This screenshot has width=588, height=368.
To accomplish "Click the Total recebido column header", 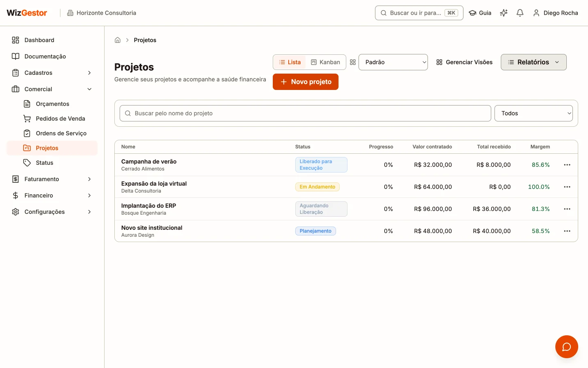I will pos(494,147).
